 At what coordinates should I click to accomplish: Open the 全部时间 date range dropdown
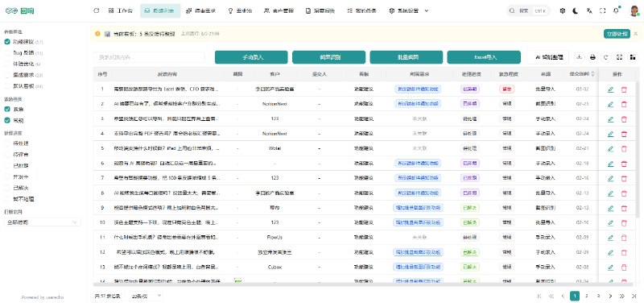coord(43,222)
